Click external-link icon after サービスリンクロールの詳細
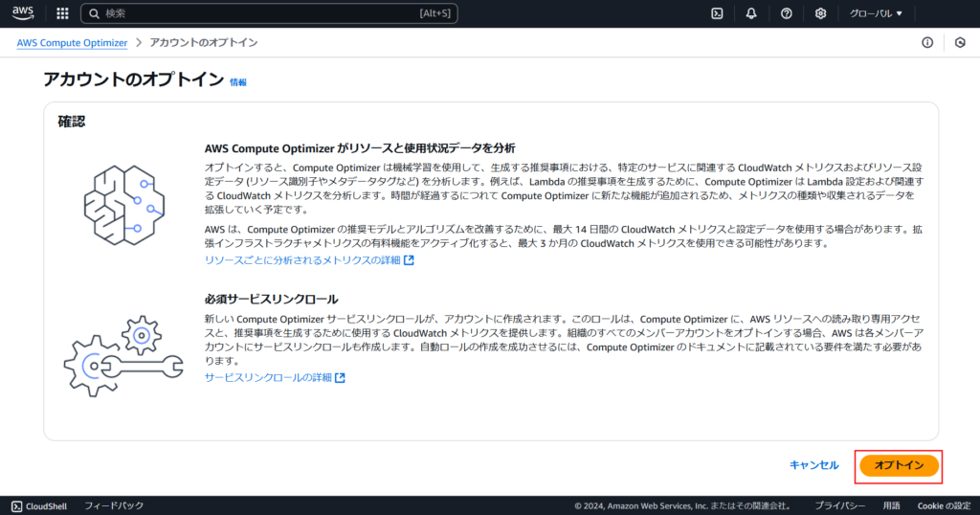Screen dimensions: 980x515 click(340, 377)
